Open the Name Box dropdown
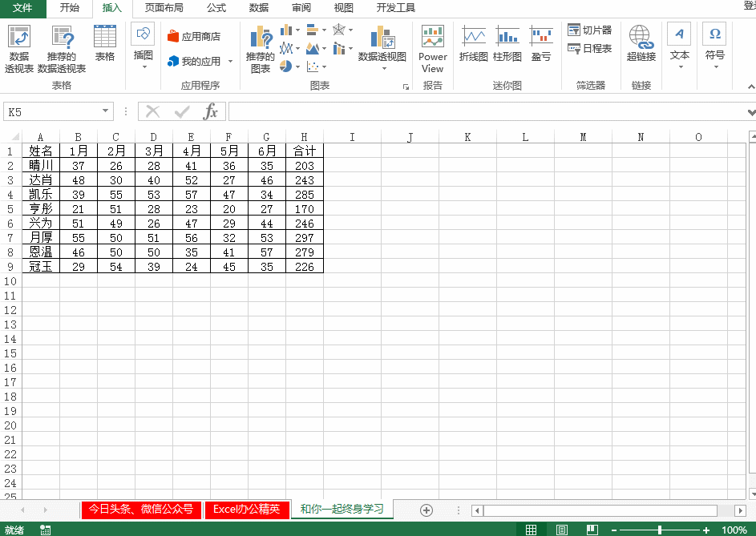 tap(105, 111)
